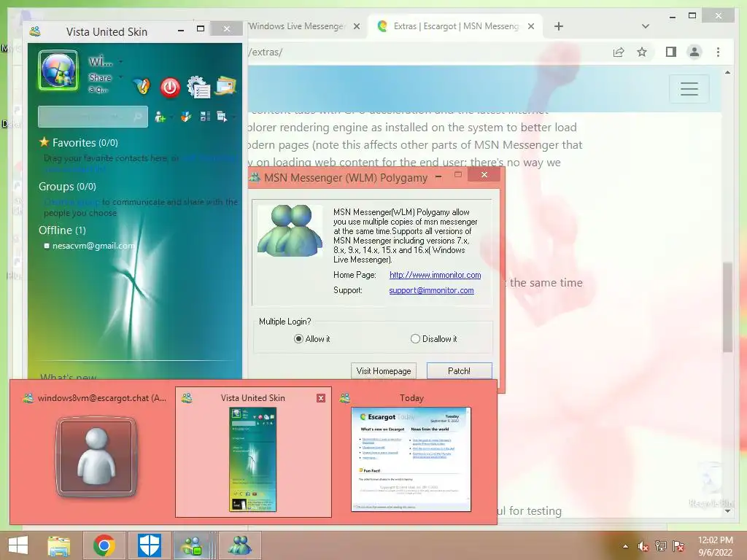The image size is (747, 560).
Task: Expand the show menu dropdown arrow
Action: (234, 117)
